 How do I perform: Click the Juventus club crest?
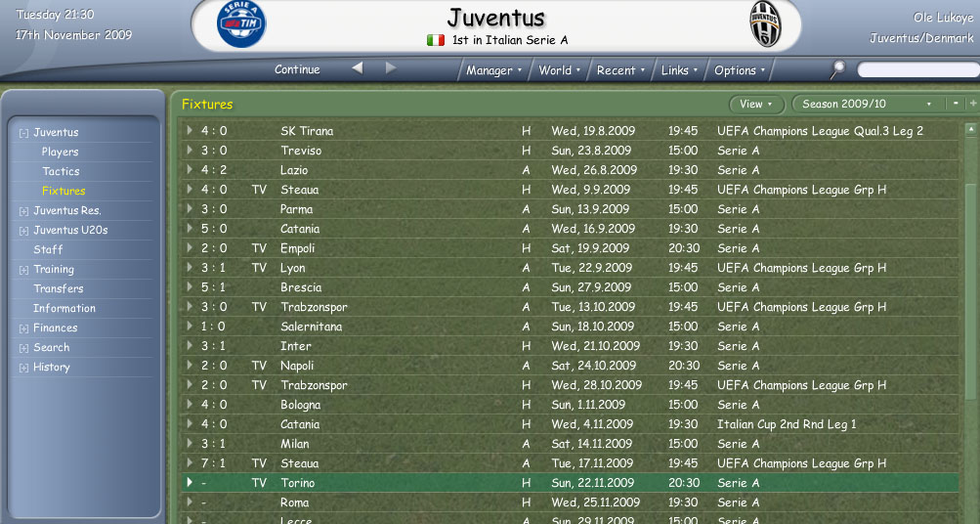coord(765,24)
